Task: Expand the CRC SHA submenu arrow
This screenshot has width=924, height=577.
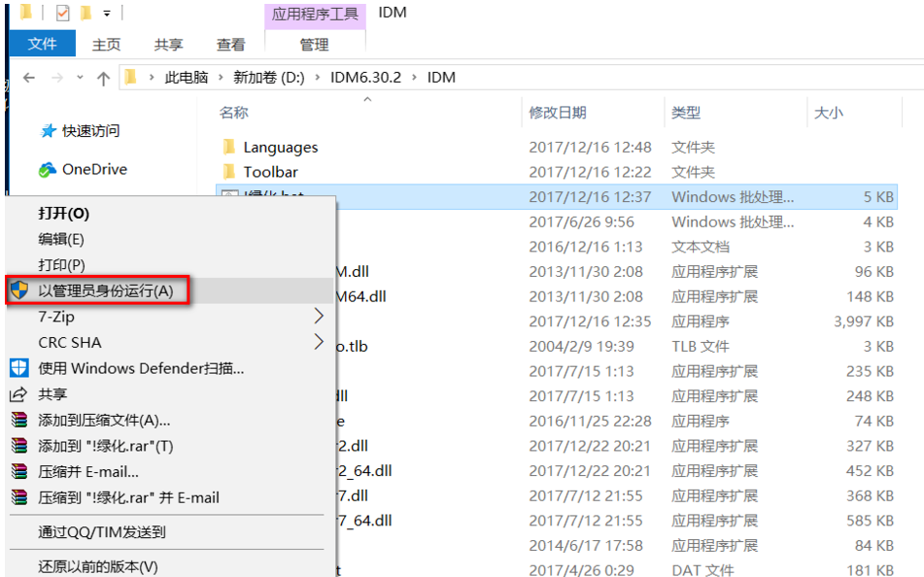Action: tap(319, 342)
